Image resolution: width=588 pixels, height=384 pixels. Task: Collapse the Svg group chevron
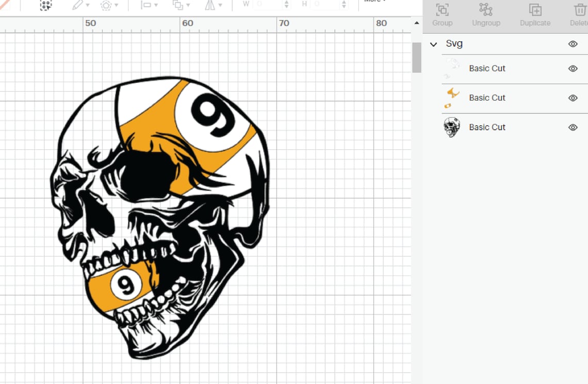coord(433,44)
